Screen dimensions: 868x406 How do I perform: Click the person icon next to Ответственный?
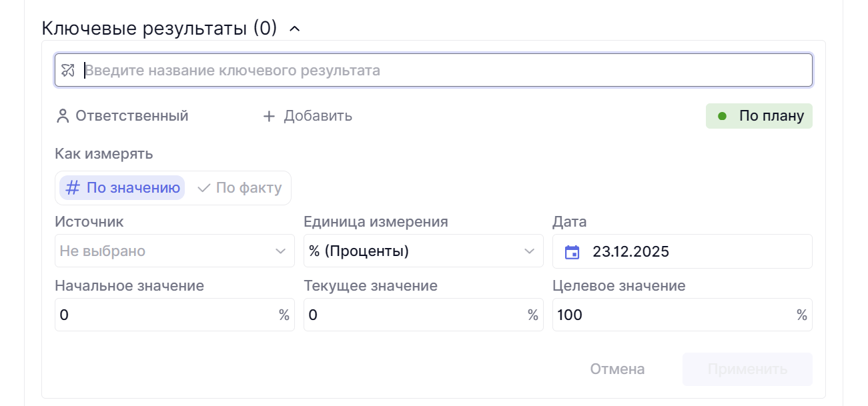[x=63, y=117]
